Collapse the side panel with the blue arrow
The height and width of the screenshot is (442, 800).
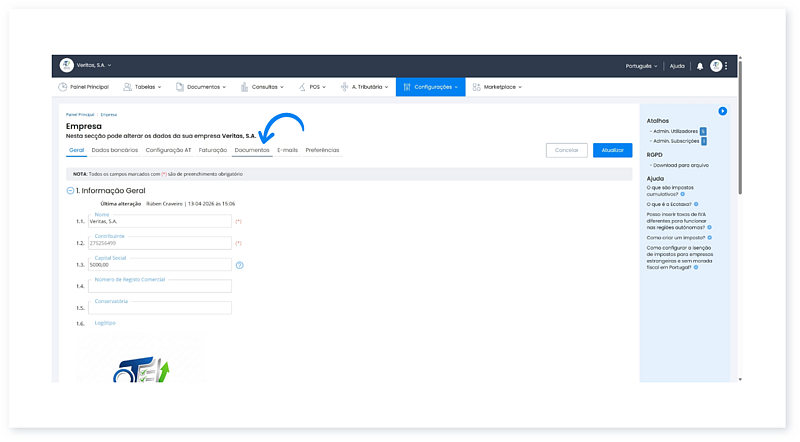coord(722,111)
